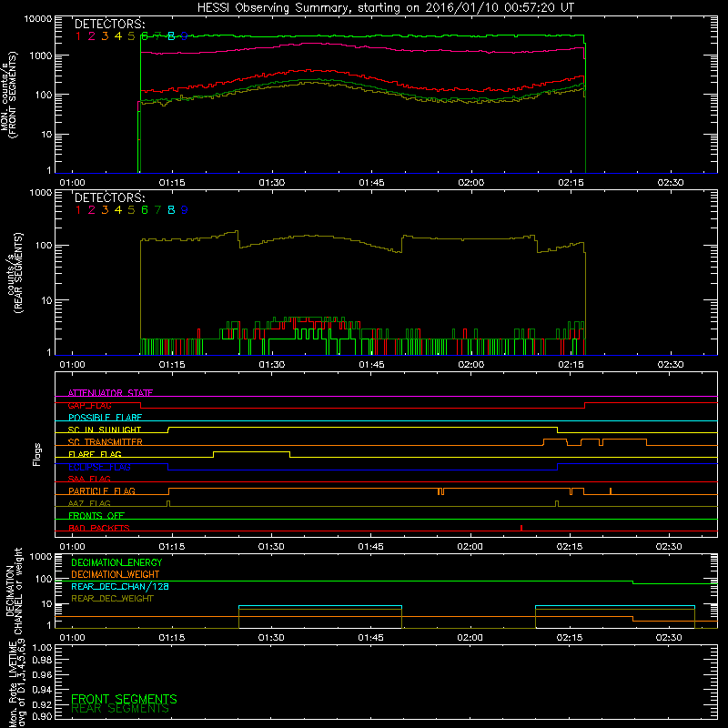Select detector 9 in front segments legend
Image resolution: width=728 pixels, height=728 pixels.
tap(185, 36)
